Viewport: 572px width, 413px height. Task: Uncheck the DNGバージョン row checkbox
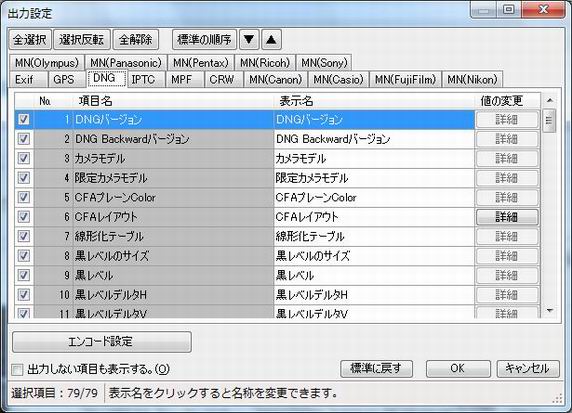point(24,119)
